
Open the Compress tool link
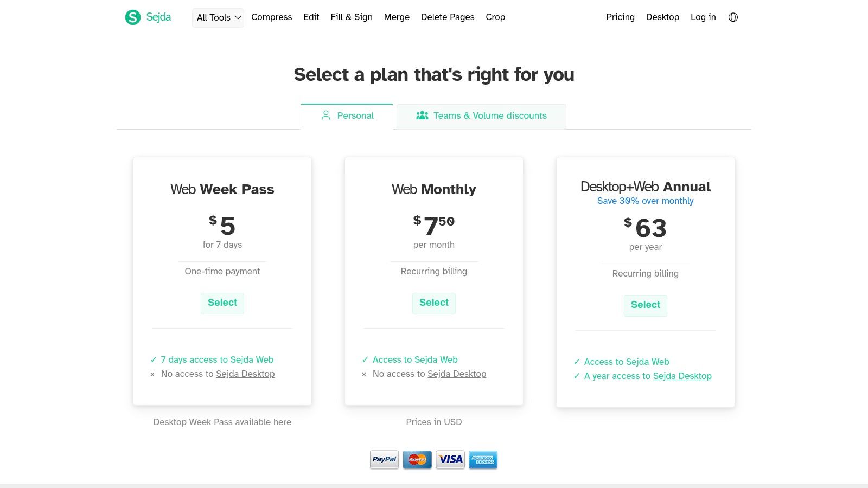pyautogui.click(x=271, y=17)
